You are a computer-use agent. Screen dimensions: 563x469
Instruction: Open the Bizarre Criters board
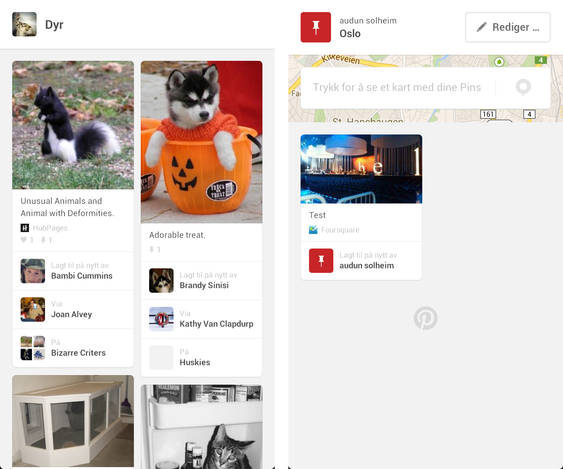pyautogui.click(x=78, y=353)
